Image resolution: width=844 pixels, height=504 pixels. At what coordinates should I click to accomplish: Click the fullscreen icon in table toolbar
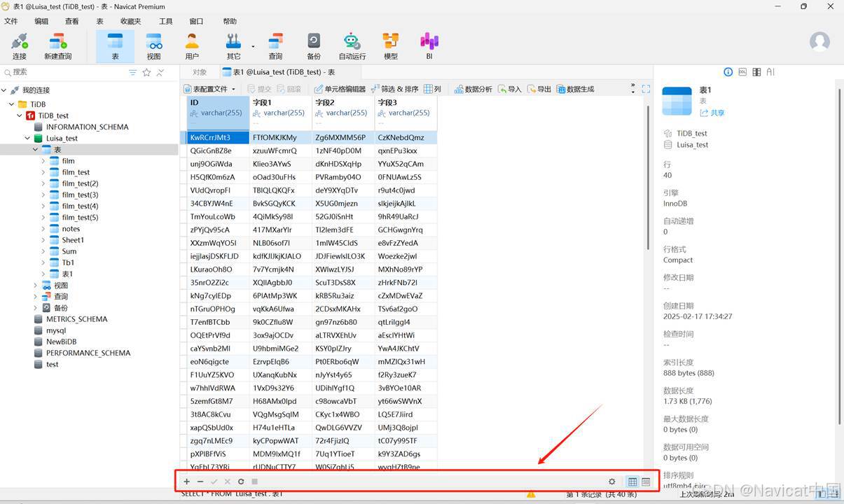pyautogui.click(x=646, y=89)
